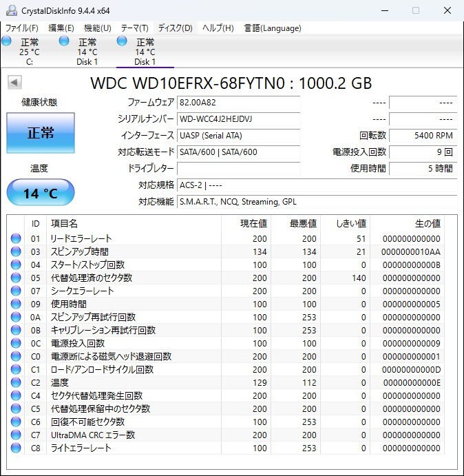This screenshot has width=464, height=476.
Task: Click status icon of row 05 代替処理済のセクタ数
Action: point(16,278)
